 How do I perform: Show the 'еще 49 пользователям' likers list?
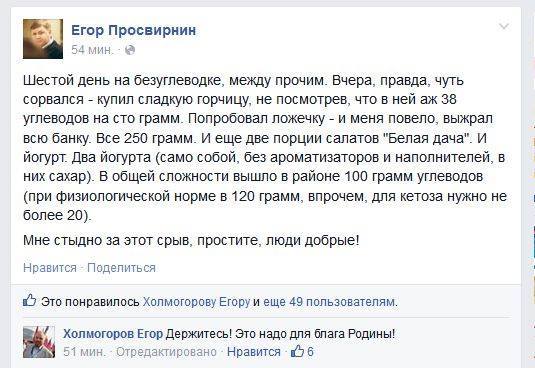pyautogui.click(x=330, y=302)
